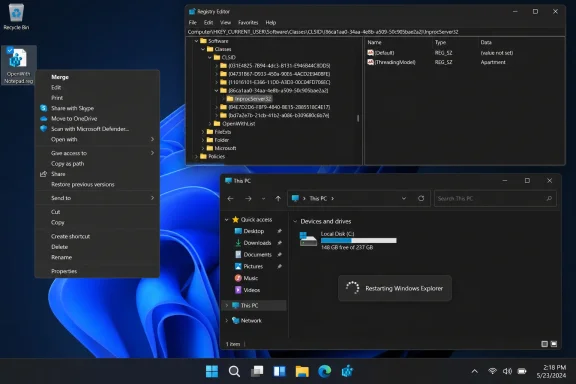The height and width of the screenshot is (384, 576).
Task: Open address bar history dropdown in This PC
Action: (404, 198)
